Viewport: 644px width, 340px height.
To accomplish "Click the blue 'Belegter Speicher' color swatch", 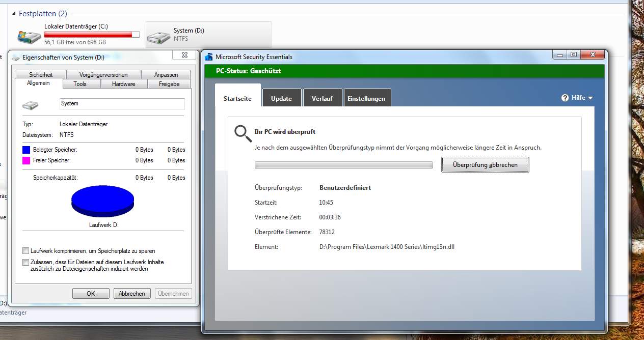I will [26, 150].
